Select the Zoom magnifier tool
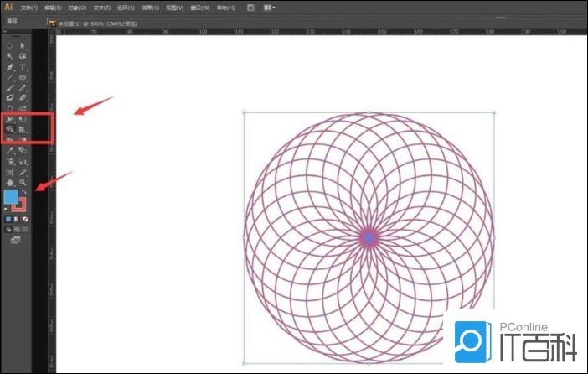The height and width of the screenshot is (374, 588). 23,182
